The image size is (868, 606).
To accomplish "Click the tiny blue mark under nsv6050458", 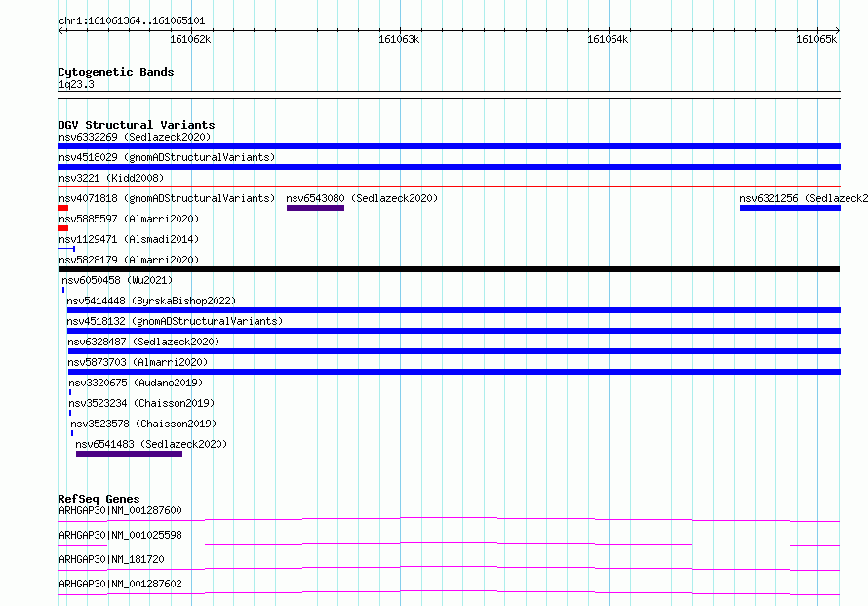I will [63, 290].
